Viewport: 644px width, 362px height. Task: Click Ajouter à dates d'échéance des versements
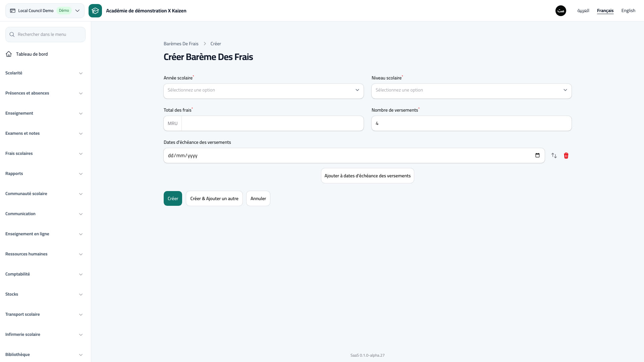(x=368, y=176)
